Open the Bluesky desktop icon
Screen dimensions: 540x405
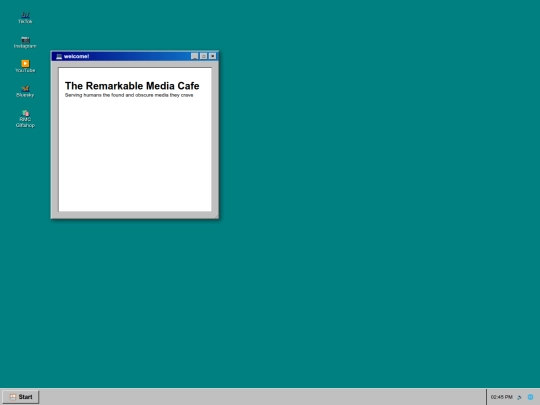25,91
